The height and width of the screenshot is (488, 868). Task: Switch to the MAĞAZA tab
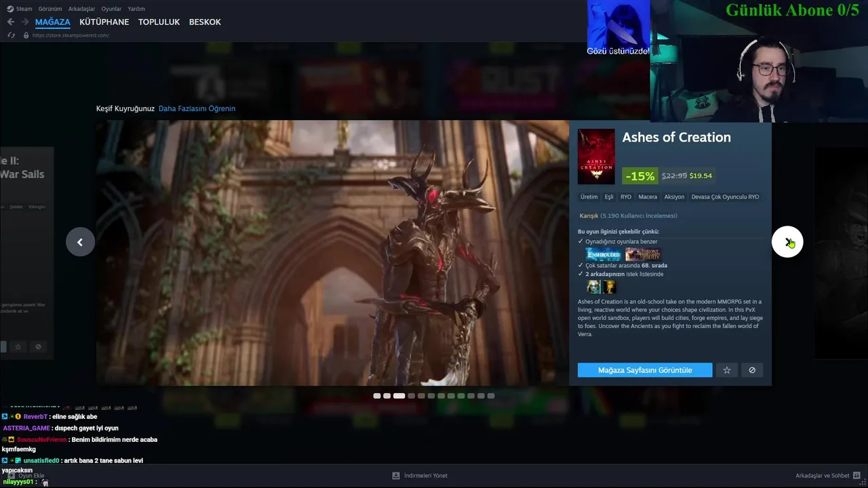point(53,22)
